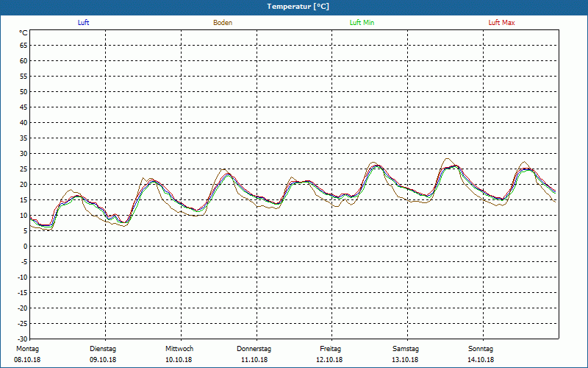This screenshot has height=368, width=588.
Task: Click the 65 y-axis value
Action: pos(24,46)
